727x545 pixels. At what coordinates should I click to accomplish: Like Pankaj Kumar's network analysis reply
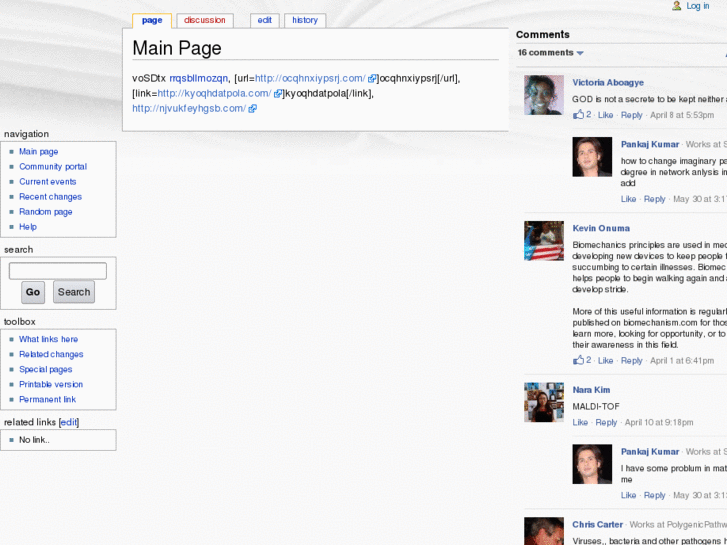(x=628, y=199)
